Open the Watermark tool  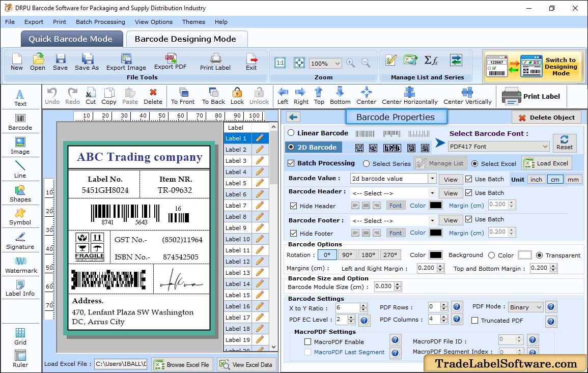click(x=21, y=265)
